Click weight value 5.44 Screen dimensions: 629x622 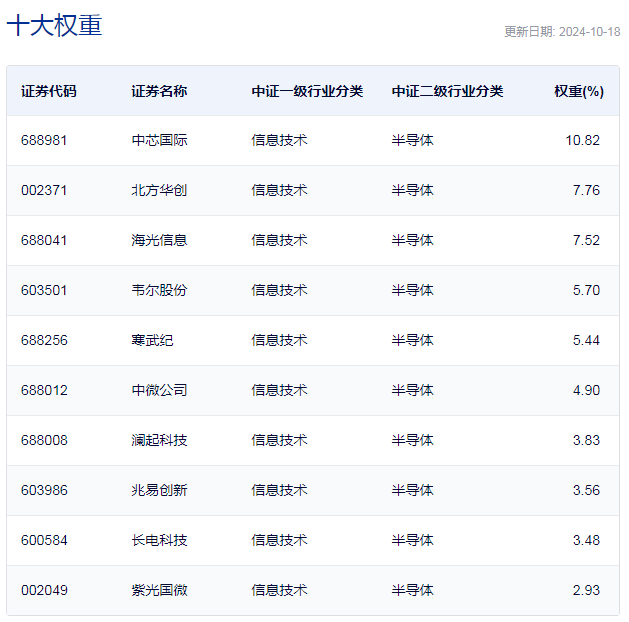point(586,340)
